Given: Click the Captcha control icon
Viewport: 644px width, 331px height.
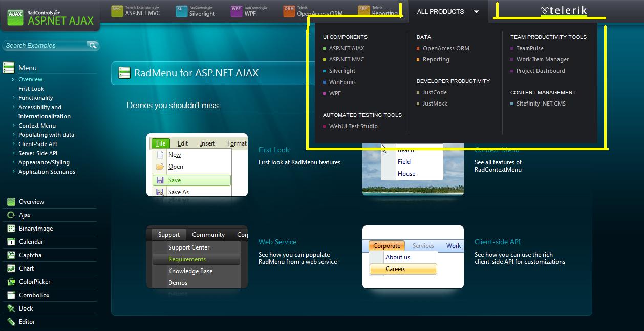Looking at the screenshot, I should pos(11,255).
